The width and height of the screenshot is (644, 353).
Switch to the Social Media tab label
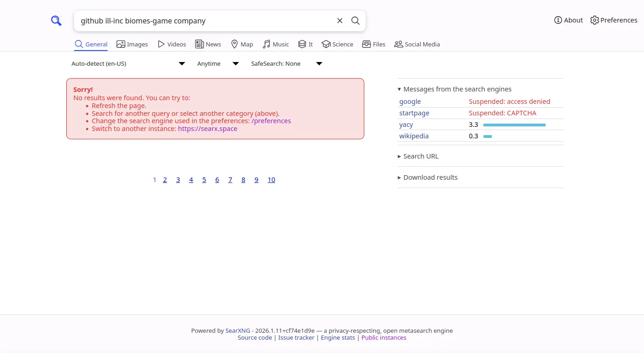pyautogui.click(x=422, y=44)
